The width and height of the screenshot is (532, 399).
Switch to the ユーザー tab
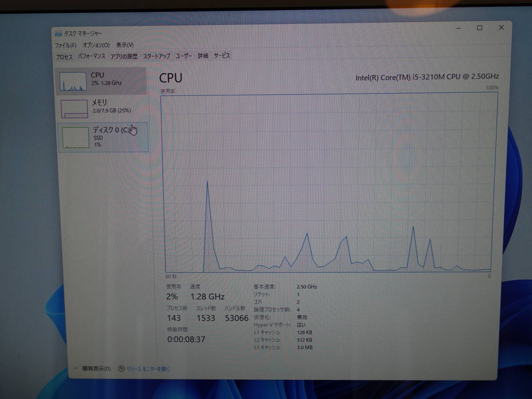(184, 56)
